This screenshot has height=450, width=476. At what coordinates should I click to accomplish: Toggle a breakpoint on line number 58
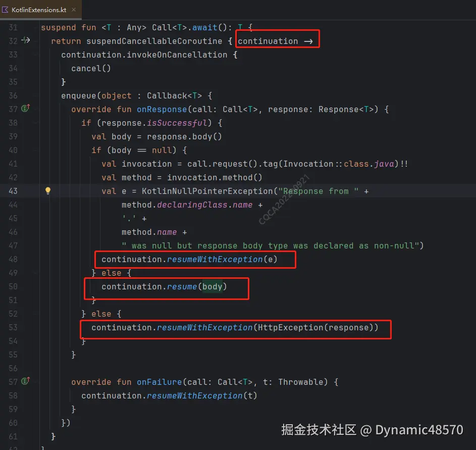(x=13, y=395)
